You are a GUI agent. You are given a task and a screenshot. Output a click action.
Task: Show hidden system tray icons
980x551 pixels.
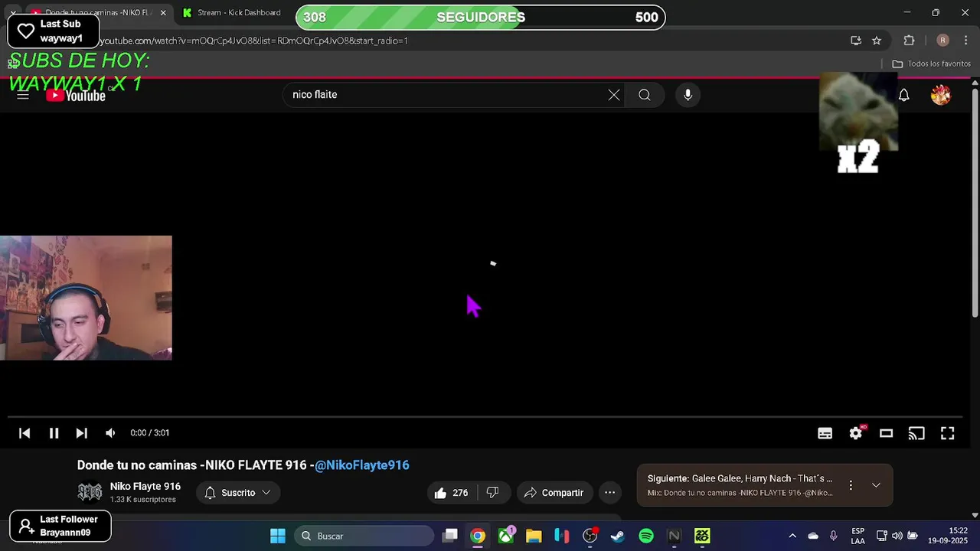792,536
